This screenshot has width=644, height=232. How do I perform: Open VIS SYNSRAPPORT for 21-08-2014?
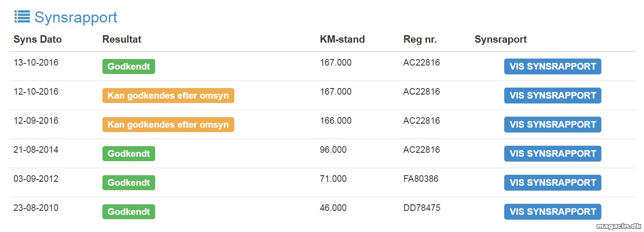pyautogui.click(x=553, y=154)
